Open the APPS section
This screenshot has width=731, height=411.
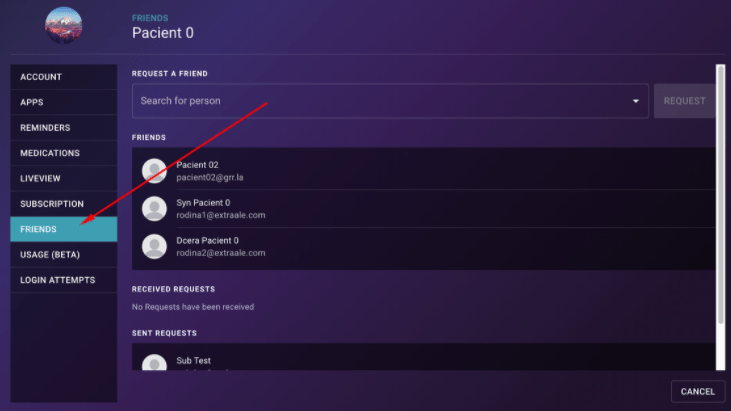(64, 103)
